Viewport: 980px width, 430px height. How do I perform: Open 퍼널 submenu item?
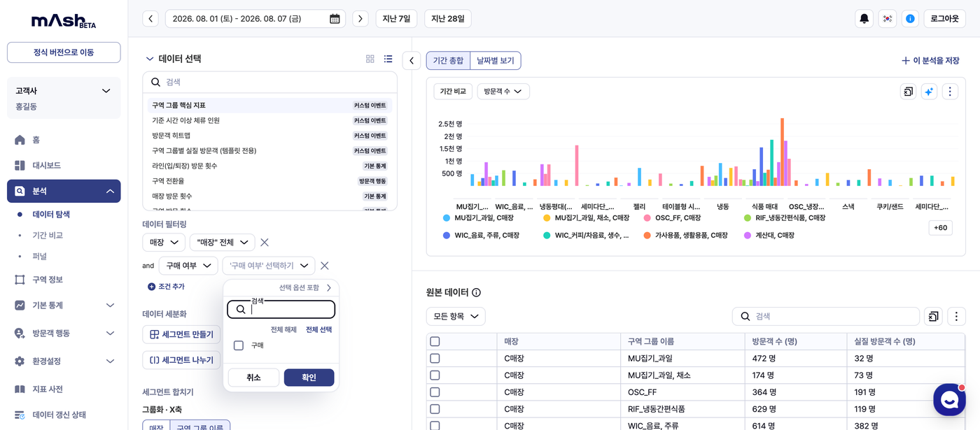40,257
